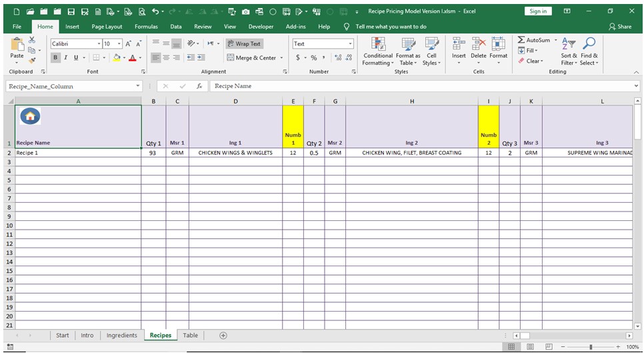Image resolution: width=644 pixels, height=353 pixels.
Task: Open Format as Table gallery
Action: (408, 51)
